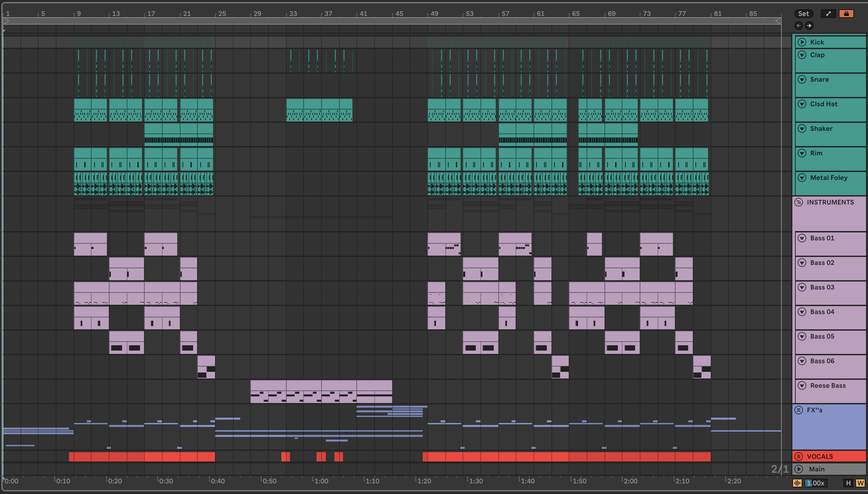Click bar 9 in the beat ruler
The image size is (868, 494).
pyautogui.click(x=79, y=14)
